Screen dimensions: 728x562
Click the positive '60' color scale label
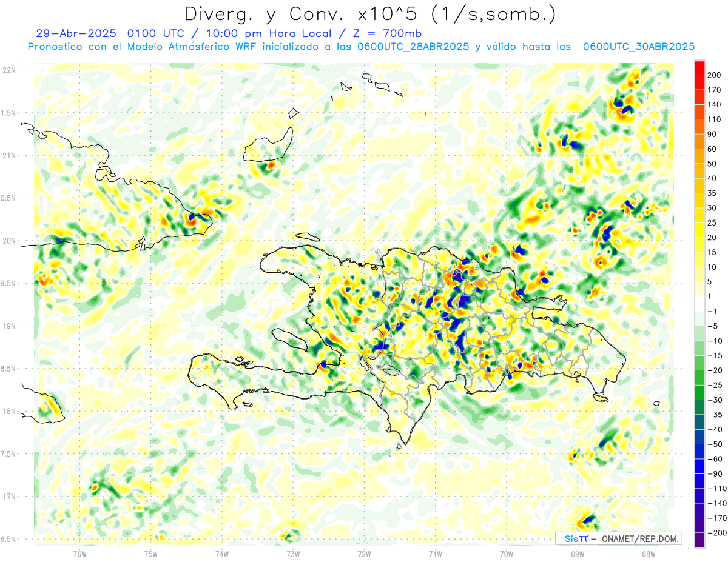coord(712,149)
